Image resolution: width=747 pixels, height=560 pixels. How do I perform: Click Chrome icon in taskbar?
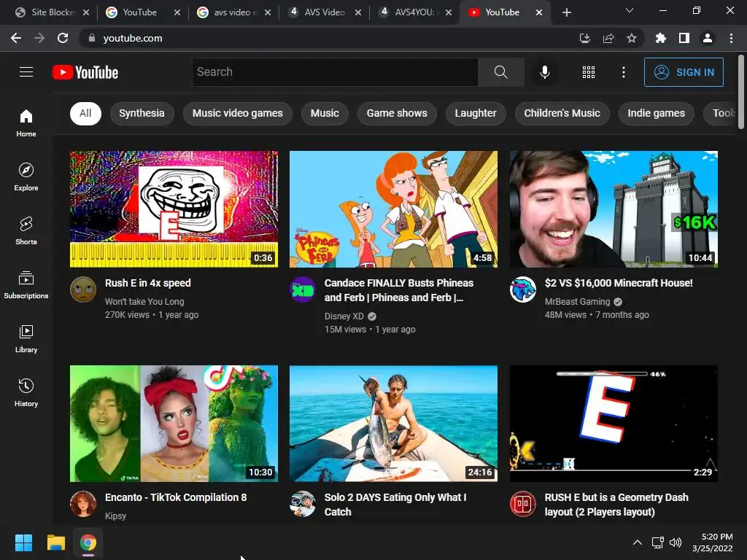coord(88,542)
